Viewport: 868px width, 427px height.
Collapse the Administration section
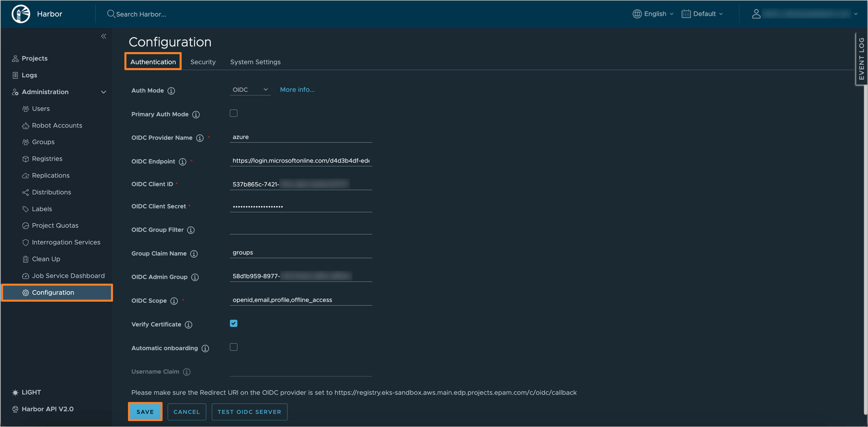tap(103, 92)
